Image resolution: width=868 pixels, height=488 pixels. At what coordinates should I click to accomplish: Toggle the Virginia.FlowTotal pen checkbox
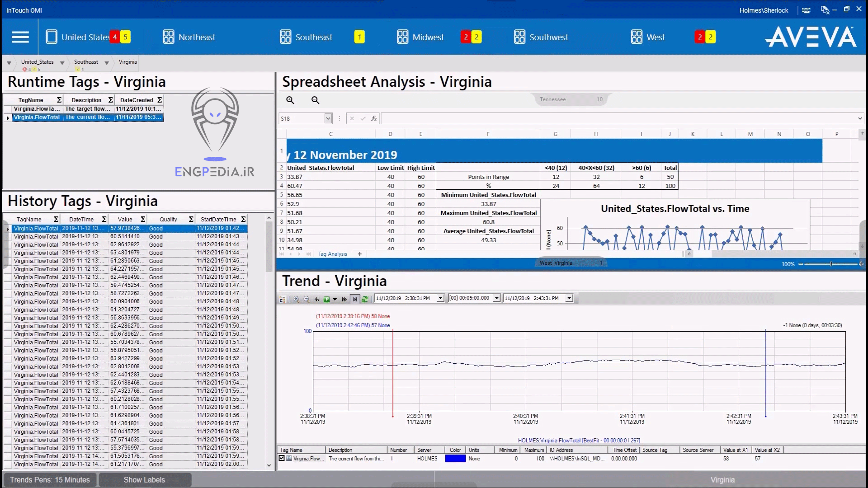point(282,458)
